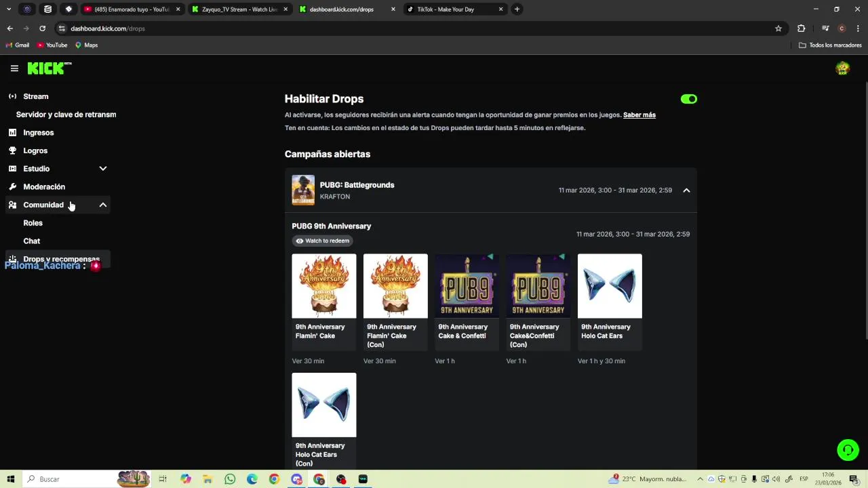Viewport: 868px width, 488px height.
Task: Click the Watch to redeem badge
Action: pyautogui.click(x=323, y=241)
